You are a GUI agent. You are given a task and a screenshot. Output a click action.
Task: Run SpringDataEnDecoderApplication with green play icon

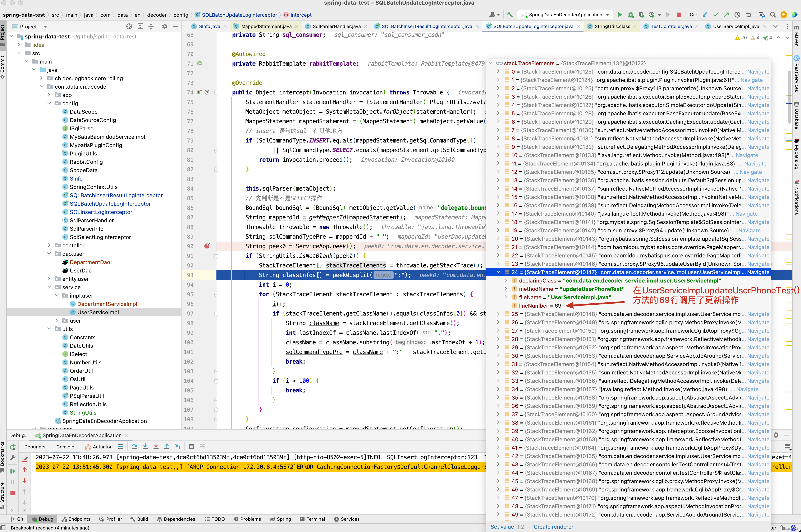(x=620, y=15)
